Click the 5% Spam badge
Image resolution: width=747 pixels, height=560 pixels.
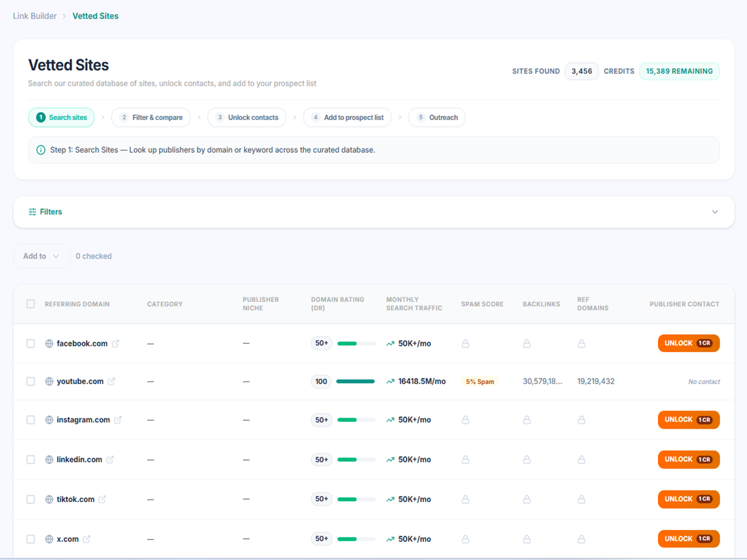click(480, 381)
